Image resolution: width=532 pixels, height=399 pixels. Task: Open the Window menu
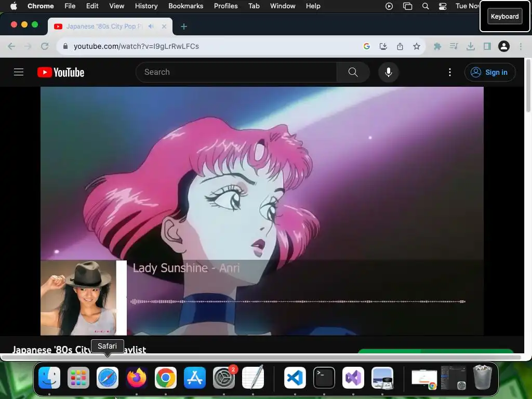point(283,6)
